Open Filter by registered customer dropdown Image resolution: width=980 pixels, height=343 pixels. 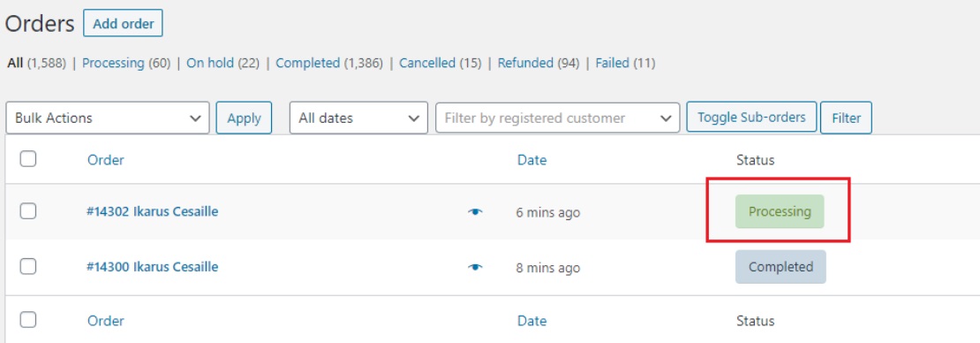click(557, 118)
